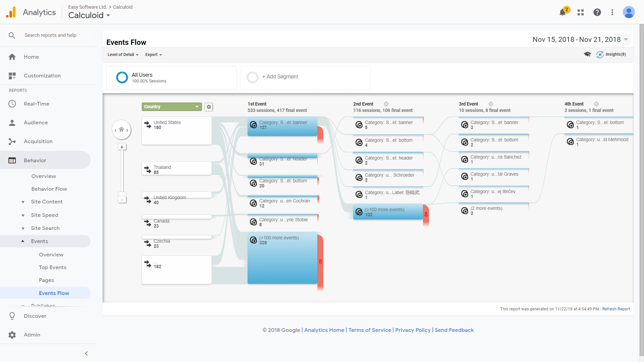
Task: Click the help question mark icon
Action: 597,12
